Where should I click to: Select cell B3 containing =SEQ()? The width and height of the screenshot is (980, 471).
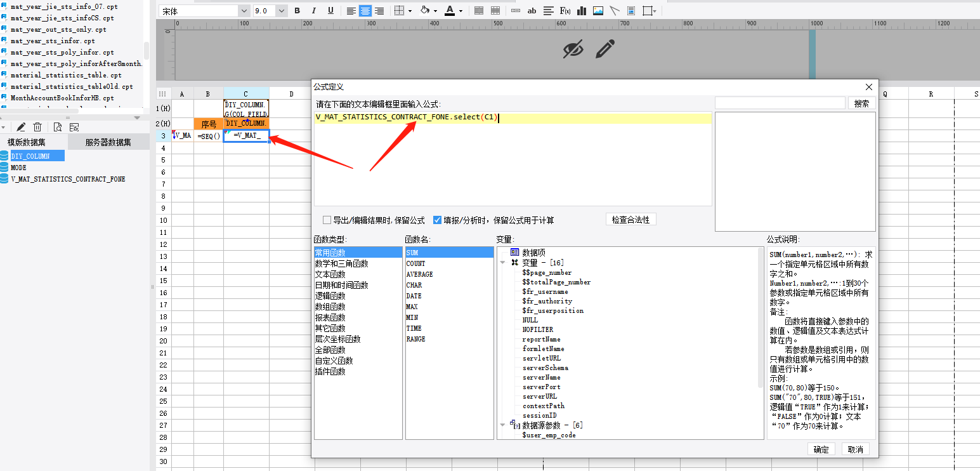pos(209,136)
